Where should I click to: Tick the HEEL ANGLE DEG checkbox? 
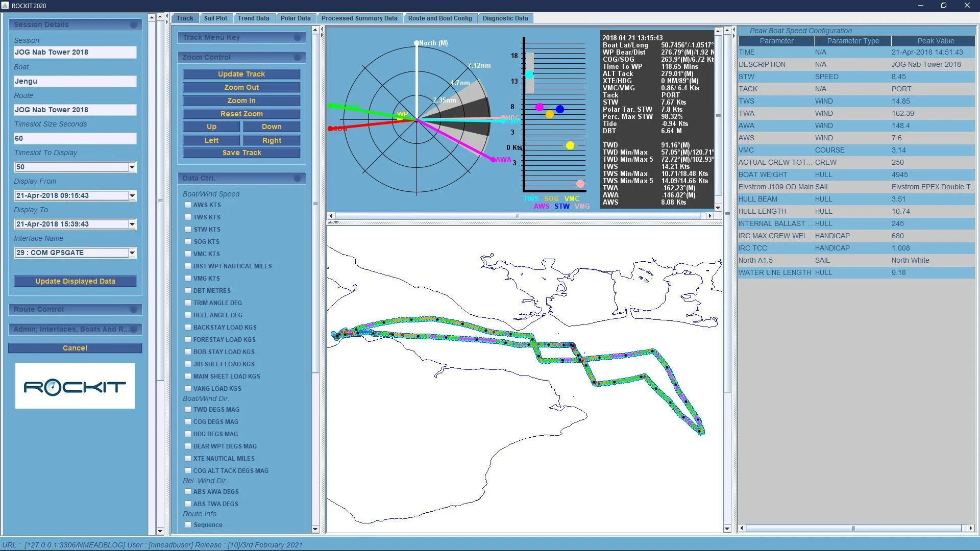click(188, 315)
